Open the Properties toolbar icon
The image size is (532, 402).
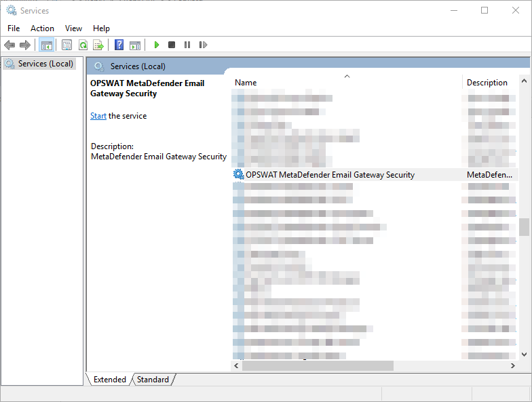[x=66, y=45]
